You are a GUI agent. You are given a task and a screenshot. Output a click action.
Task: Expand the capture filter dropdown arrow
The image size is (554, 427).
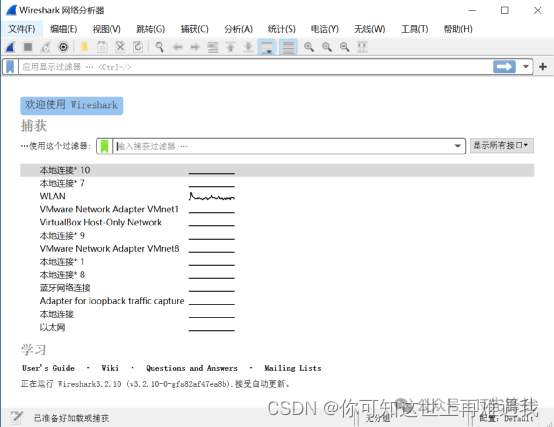pyautogui.click(x=458, y=146)
